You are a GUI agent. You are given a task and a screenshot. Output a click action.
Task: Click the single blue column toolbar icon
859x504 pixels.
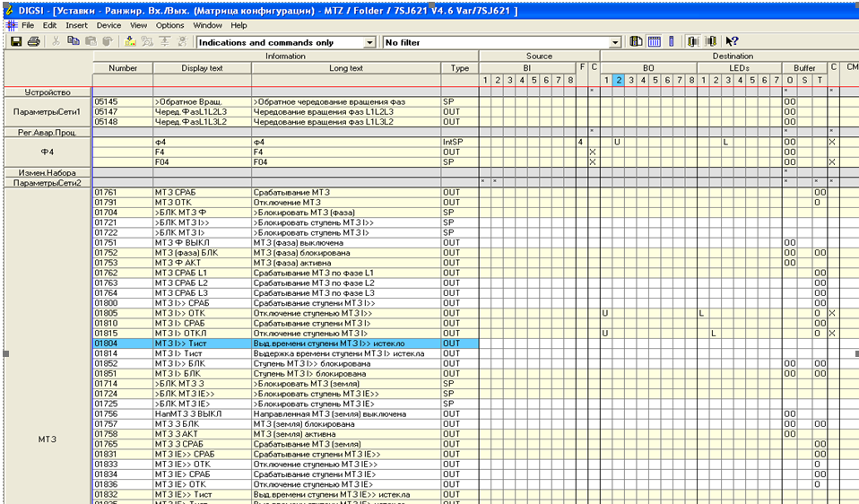[x=671, y=42]
